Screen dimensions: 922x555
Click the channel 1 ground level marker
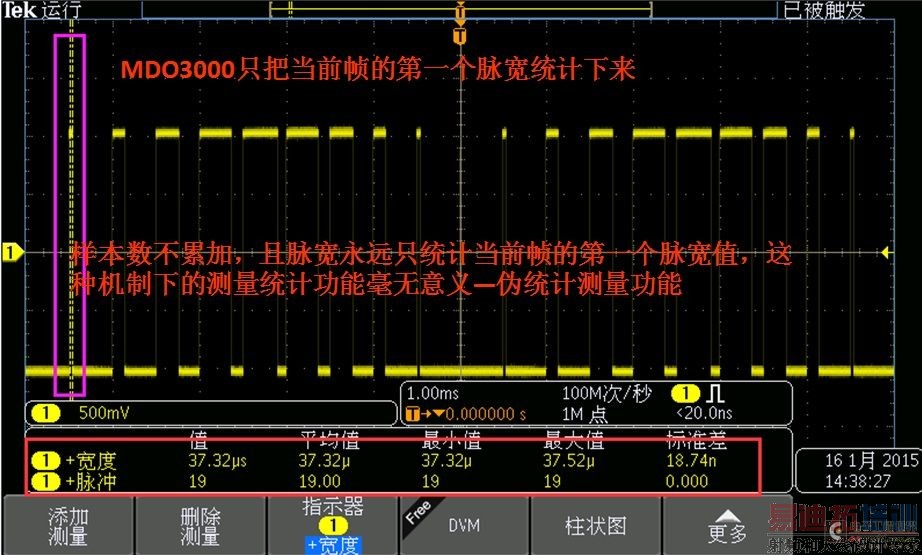[12, 253]
